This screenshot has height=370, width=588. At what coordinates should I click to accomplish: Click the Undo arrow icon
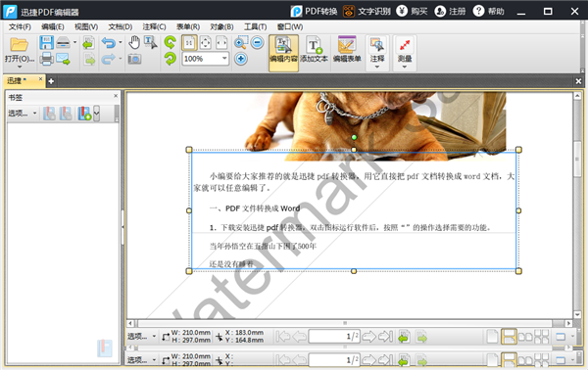click(109, 43)
